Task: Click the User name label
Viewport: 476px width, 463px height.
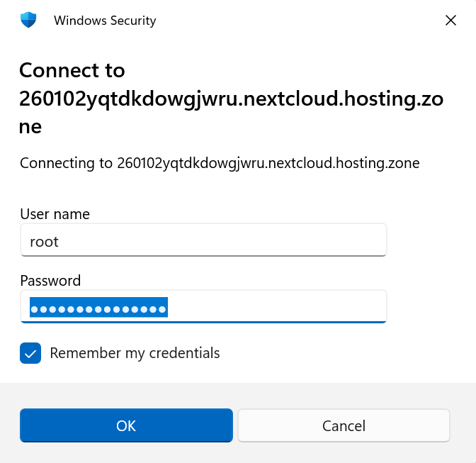Action: pos(55,214)
